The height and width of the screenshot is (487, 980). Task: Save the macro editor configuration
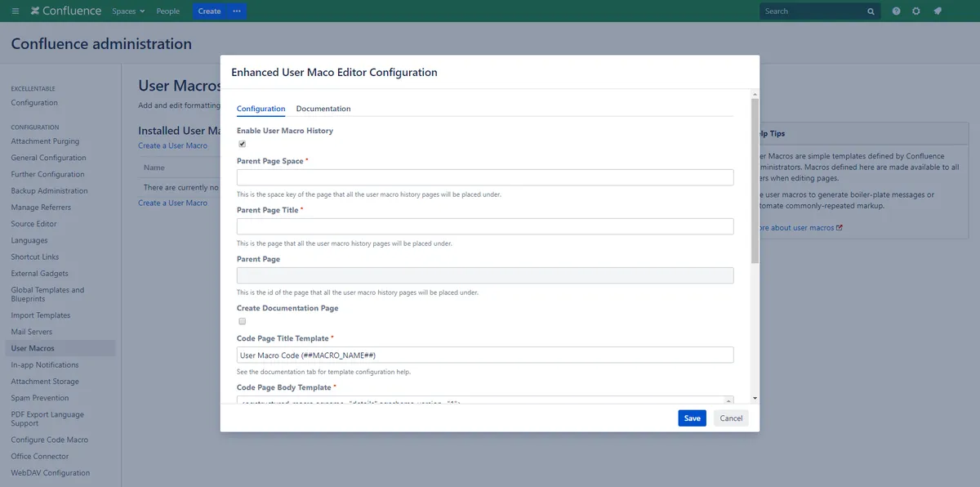click(x=693, y=418)
